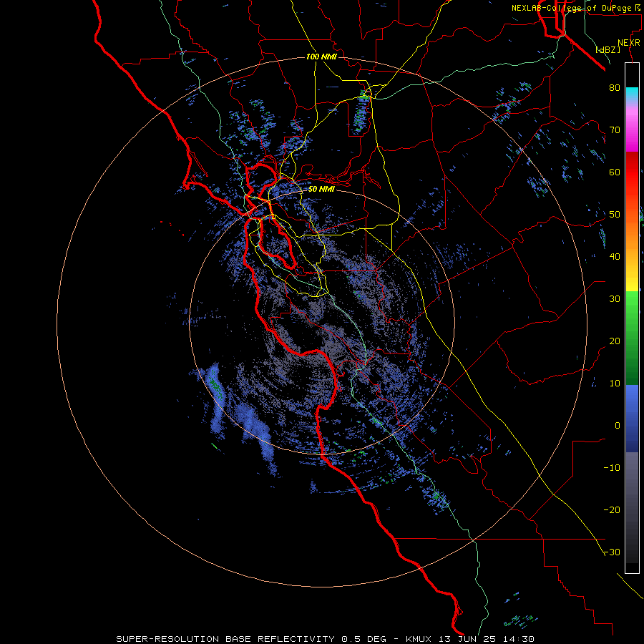Image resolution: width=644 pixels, height=644 pixels.
Task: Click the -20 value on the dBZ scale
Action: click(612, 510)
